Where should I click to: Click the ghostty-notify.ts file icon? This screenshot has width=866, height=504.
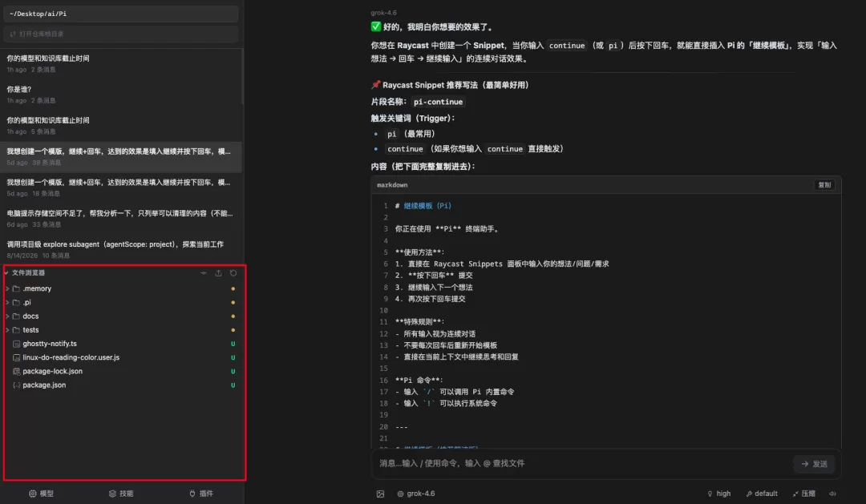tap(16, 344)
